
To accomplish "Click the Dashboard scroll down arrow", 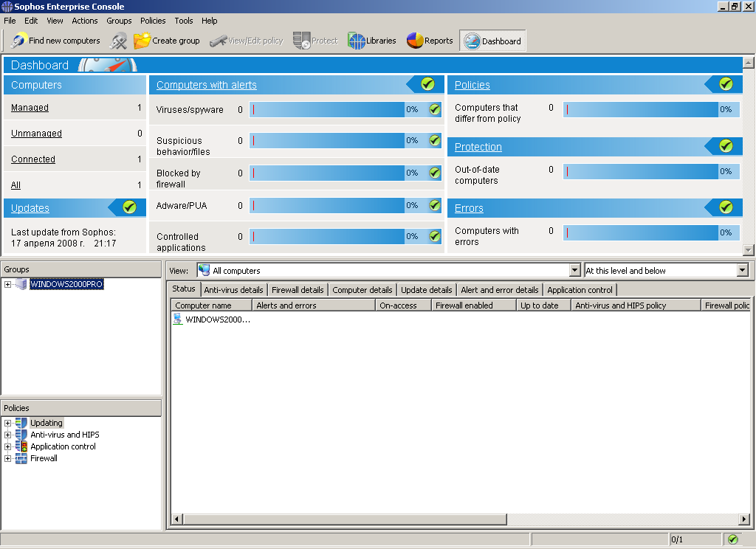I will [749, 249].
